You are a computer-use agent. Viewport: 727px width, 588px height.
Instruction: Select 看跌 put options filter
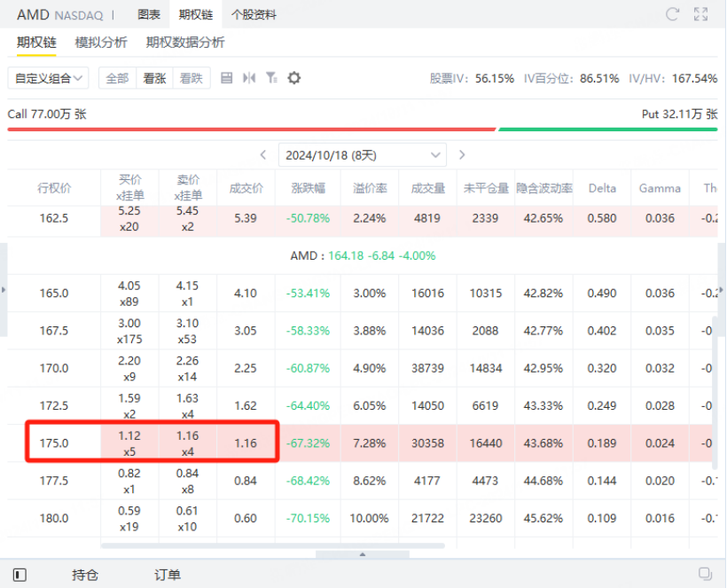[192, 78]
